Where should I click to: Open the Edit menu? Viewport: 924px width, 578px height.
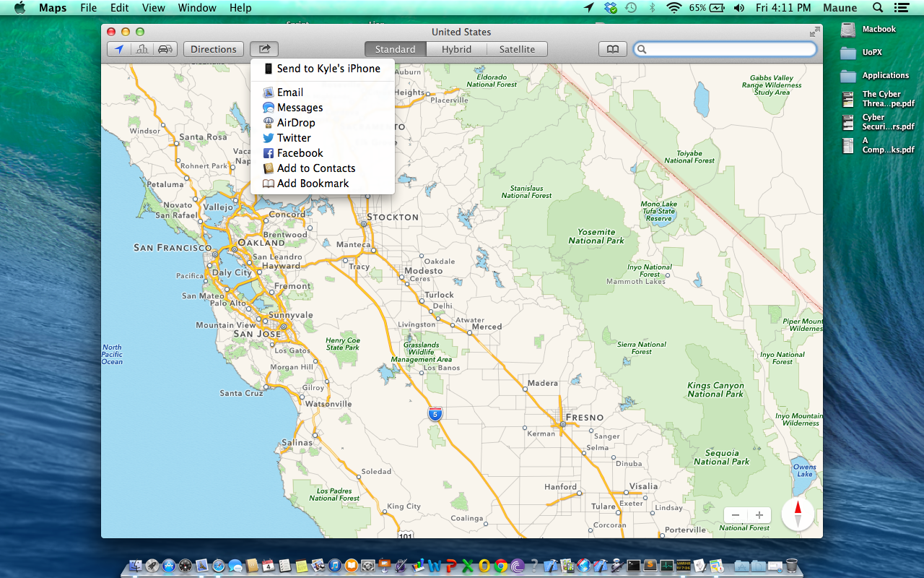tap(120, 8)
